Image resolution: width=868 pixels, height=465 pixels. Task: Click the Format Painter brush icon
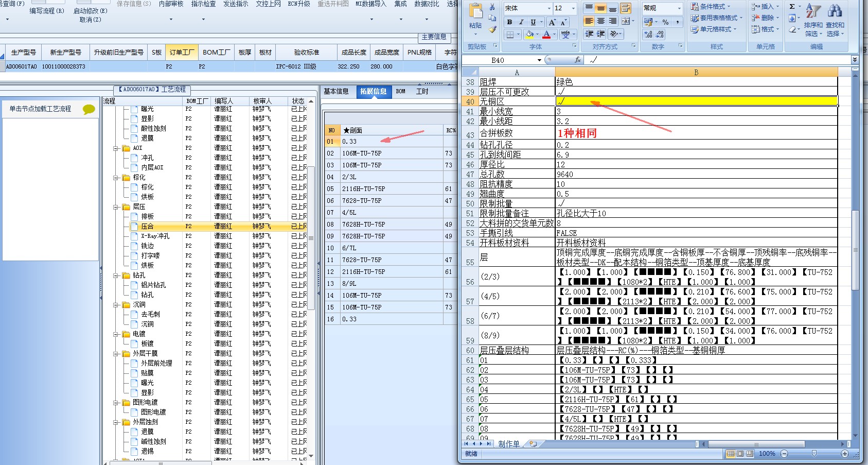pos(492,29)
